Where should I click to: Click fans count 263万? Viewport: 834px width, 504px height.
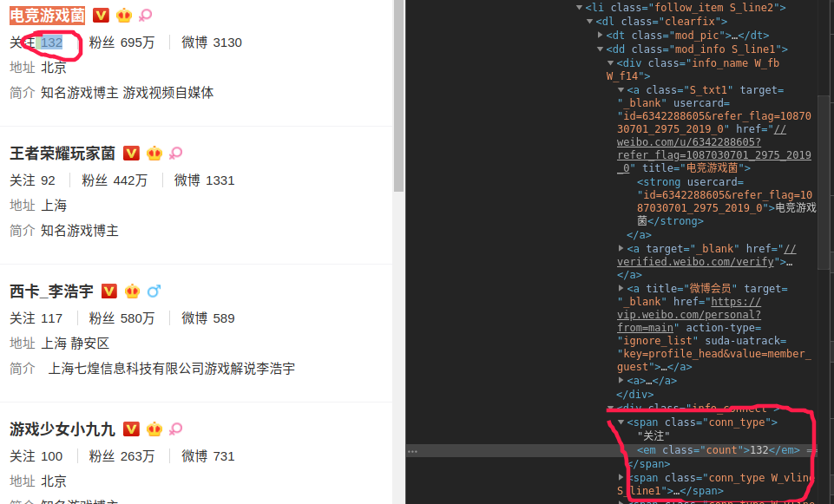click(137, 455)
